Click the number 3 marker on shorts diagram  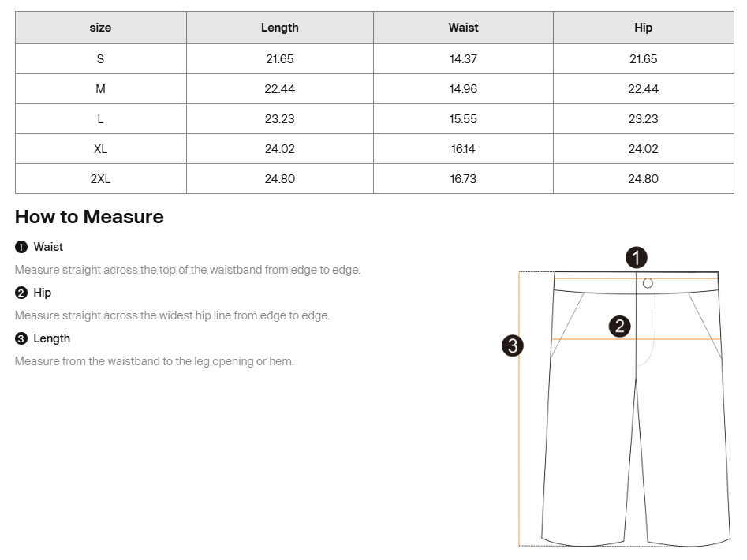tap(513, 345)
